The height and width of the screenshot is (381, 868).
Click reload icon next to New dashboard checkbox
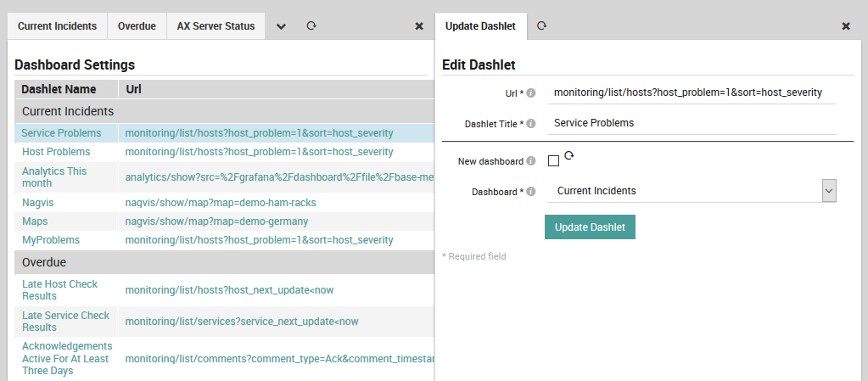coord(569,156)
